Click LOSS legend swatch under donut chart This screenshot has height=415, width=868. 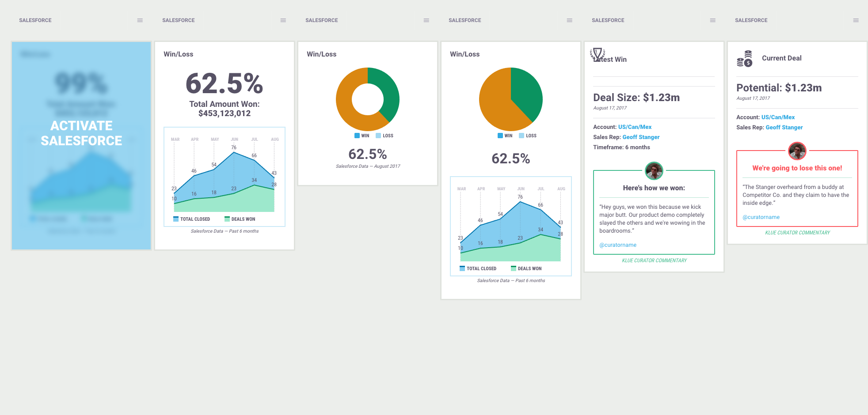click(x=378, y=136)
